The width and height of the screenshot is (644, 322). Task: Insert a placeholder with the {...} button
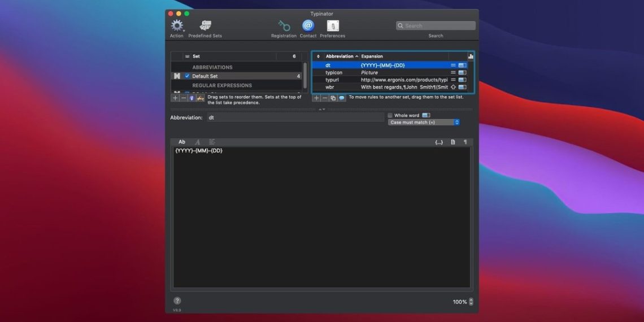point(438,142)
